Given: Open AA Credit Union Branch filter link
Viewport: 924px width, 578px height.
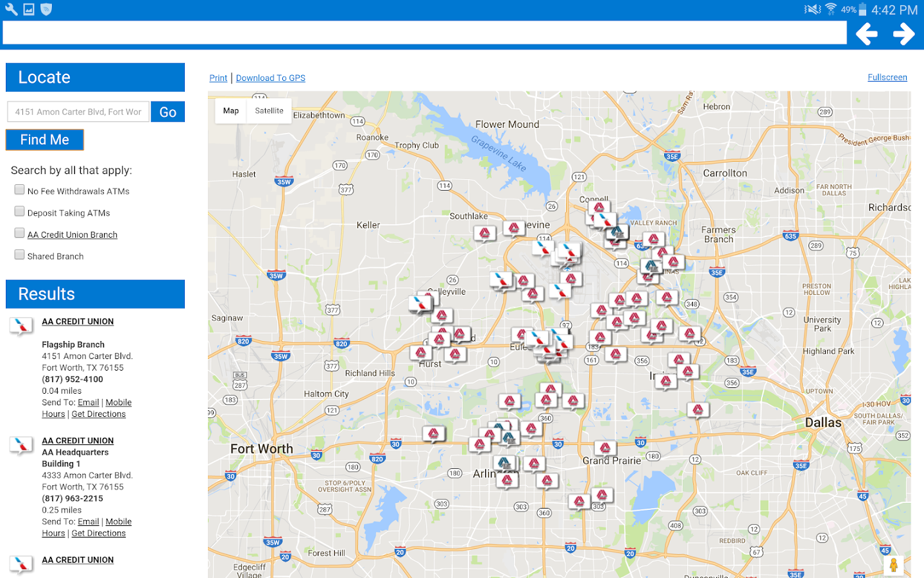Looking at the screenshot, I should click(x=73, y=235).
